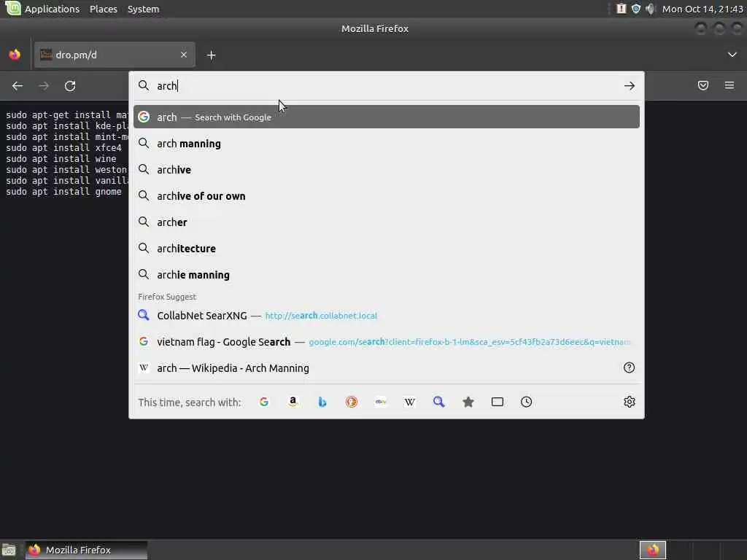Open a new tab with the plus button

(211, 55)
